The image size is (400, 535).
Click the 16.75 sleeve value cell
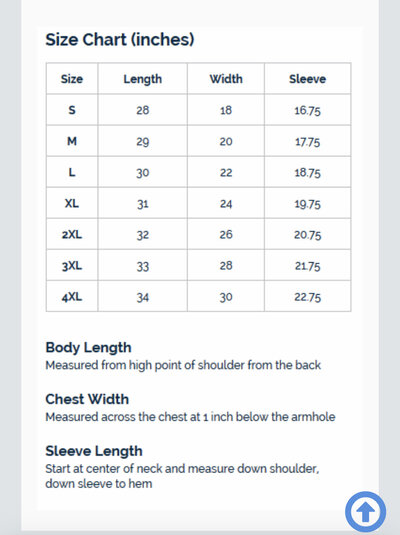click(308, 110)
